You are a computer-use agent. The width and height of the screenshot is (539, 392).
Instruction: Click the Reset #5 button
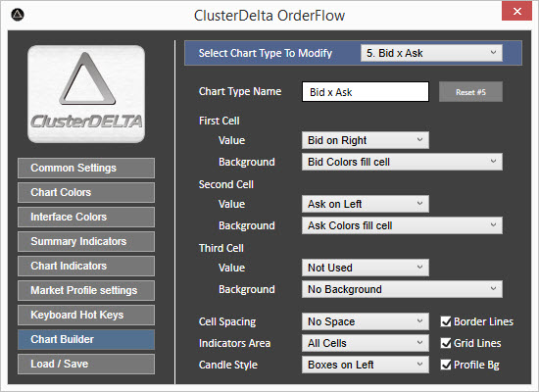click(x=470, y=92)
